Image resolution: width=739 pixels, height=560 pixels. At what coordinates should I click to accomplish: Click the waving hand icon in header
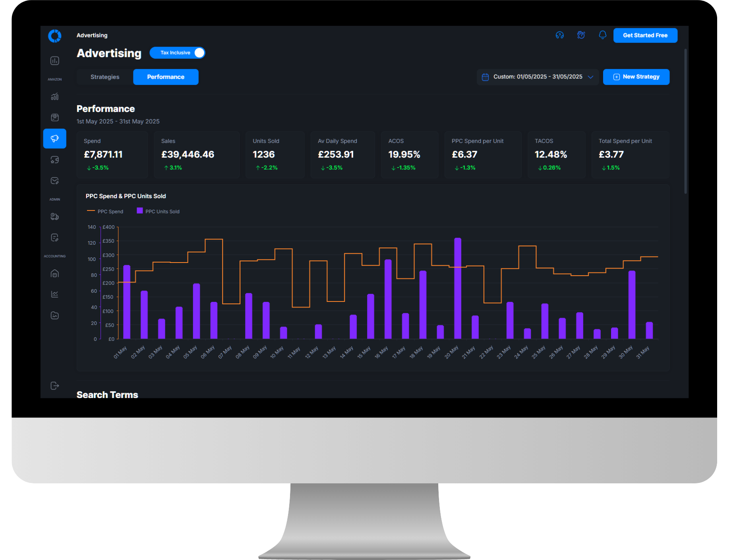click(x=581, y=35)
